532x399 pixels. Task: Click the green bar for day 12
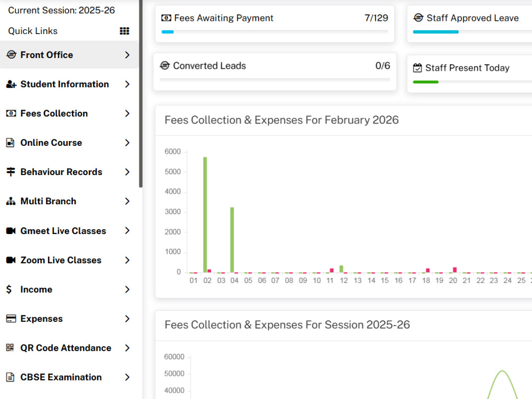tap(342, 269)
